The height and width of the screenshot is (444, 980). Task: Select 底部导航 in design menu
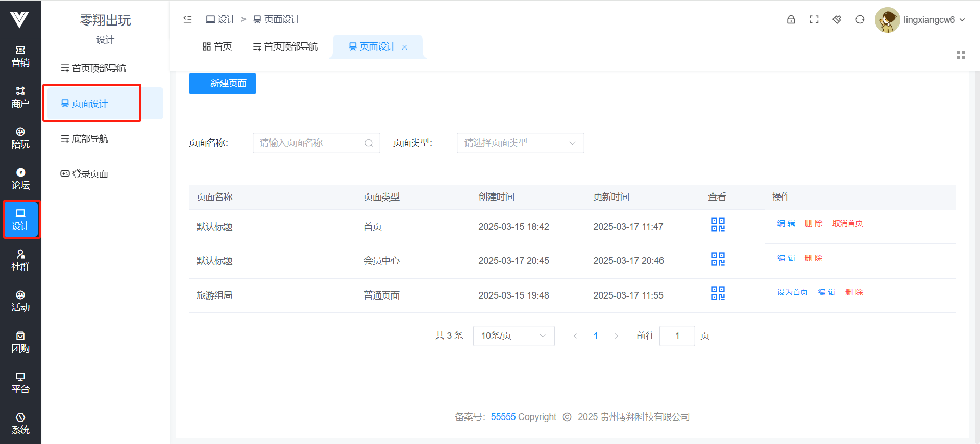[x=90, y=139]
